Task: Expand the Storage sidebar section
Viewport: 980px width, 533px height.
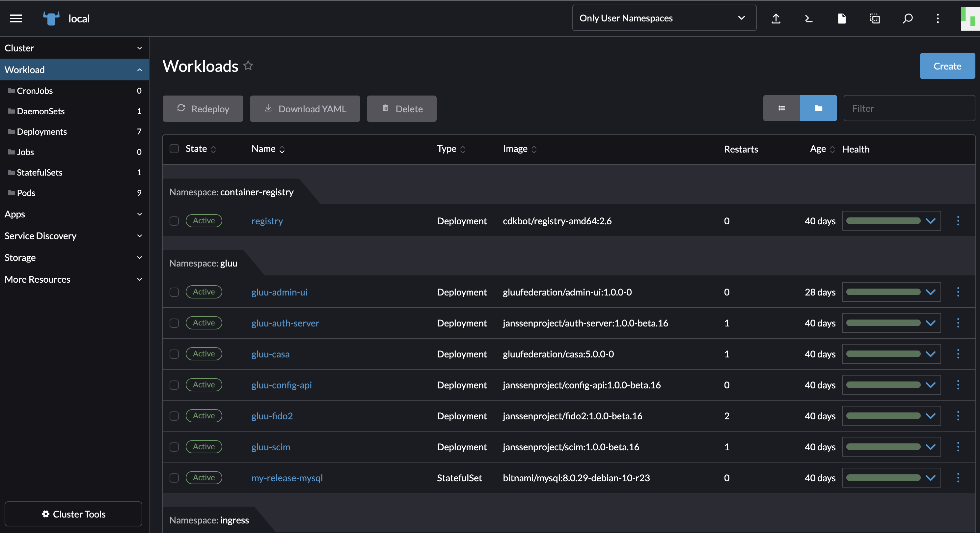Action: point(74,257)
